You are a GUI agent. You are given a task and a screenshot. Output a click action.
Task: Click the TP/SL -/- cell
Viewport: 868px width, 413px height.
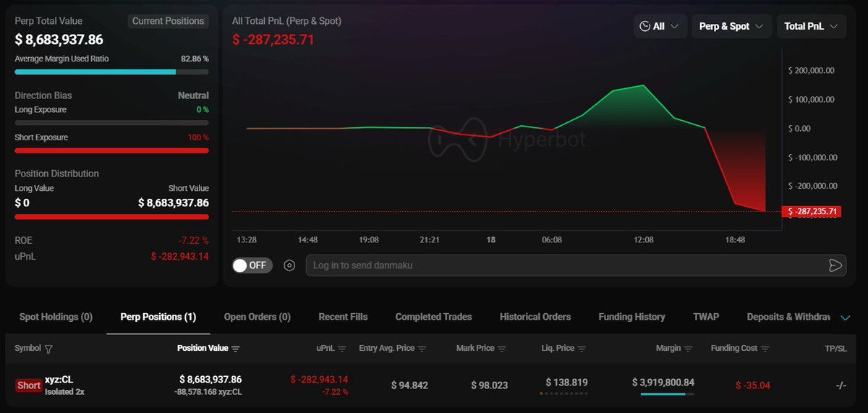point(841,386)
